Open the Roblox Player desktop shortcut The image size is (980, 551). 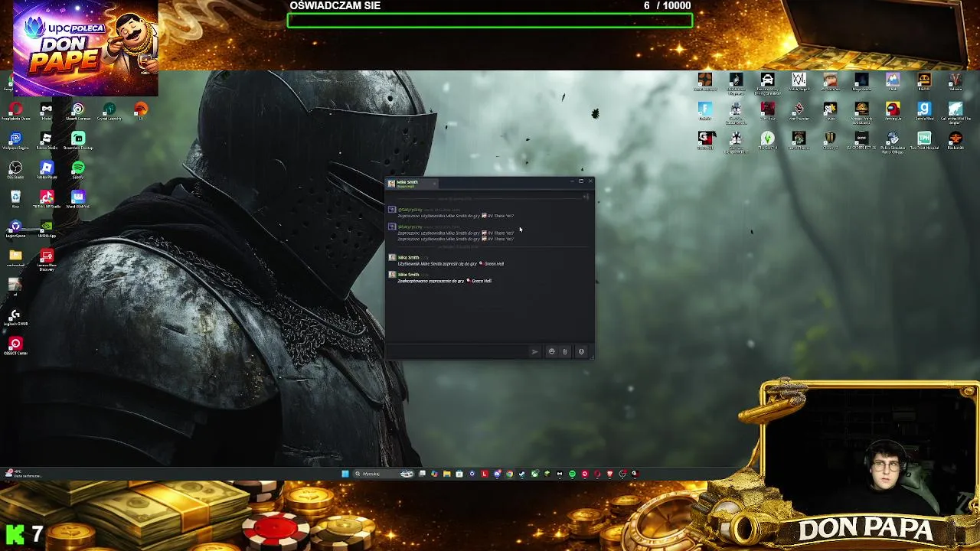[x=47, y=170]
